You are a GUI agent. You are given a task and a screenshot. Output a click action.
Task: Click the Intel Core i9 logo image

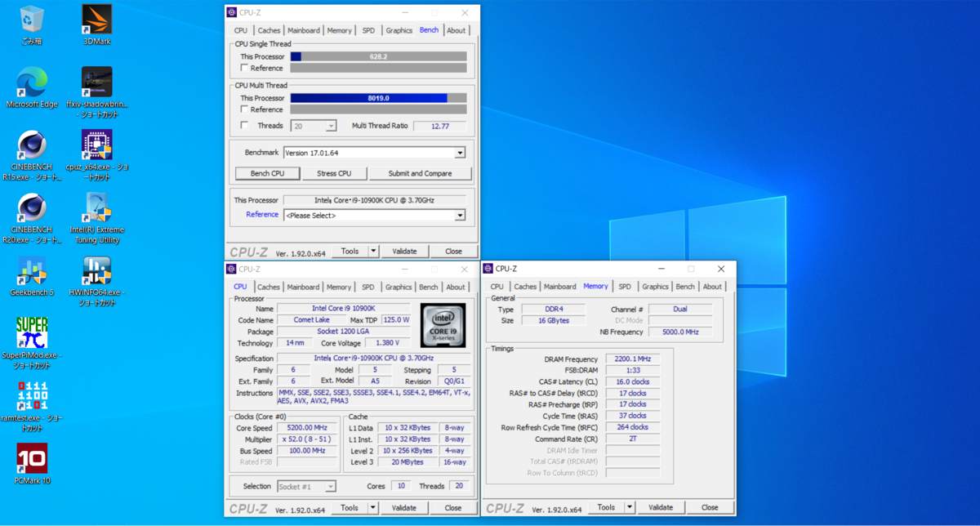(x=443, y=324)
